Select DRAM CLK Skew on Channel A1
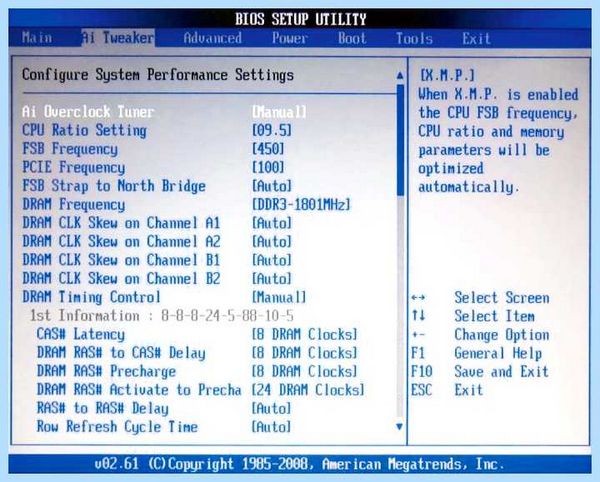Image resolution: width=600 pixels, height=482 pixels. click(x=121, y=223)
